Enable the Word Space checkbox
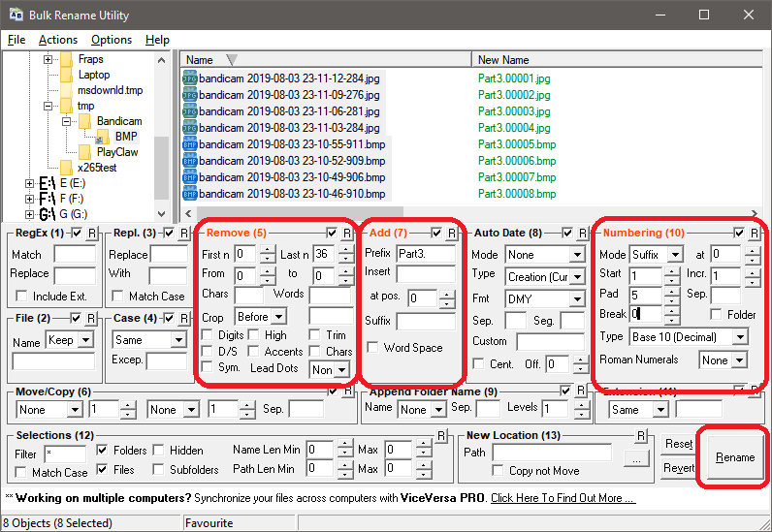772x532 pixels. 373,348
